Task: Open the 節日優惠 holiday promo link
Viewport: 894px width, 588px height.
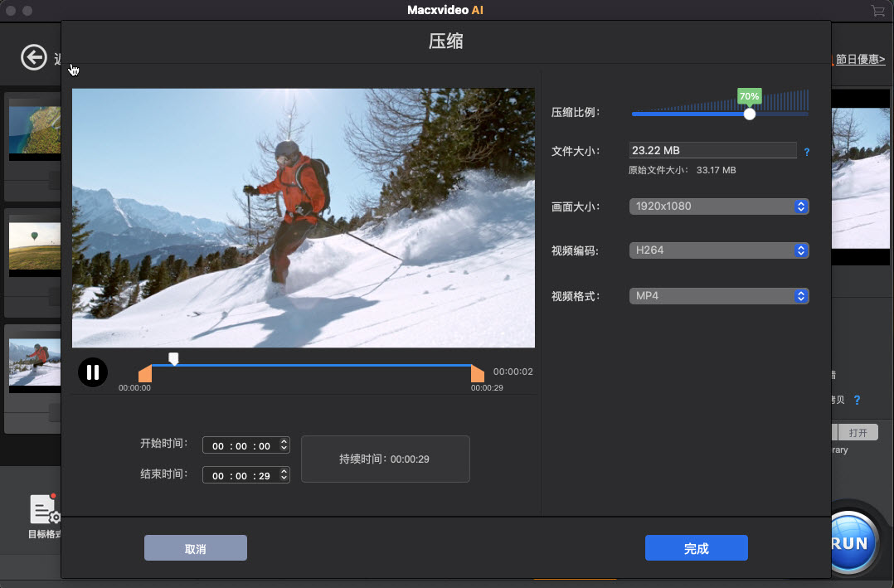Action: (x=861, y=59)
